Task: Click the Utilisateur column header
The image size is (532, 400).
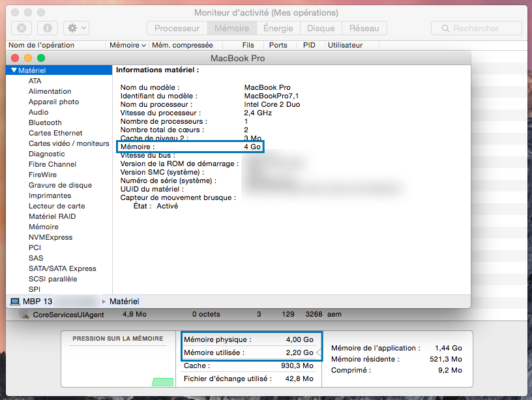Action: [345, 46]
